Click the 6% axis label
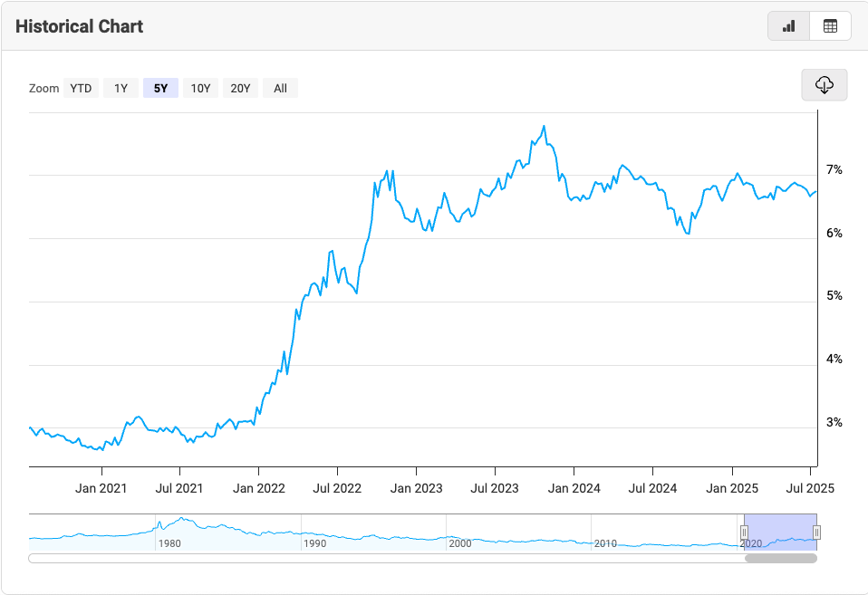Screen dimensions: 868x595 (834, 233)
